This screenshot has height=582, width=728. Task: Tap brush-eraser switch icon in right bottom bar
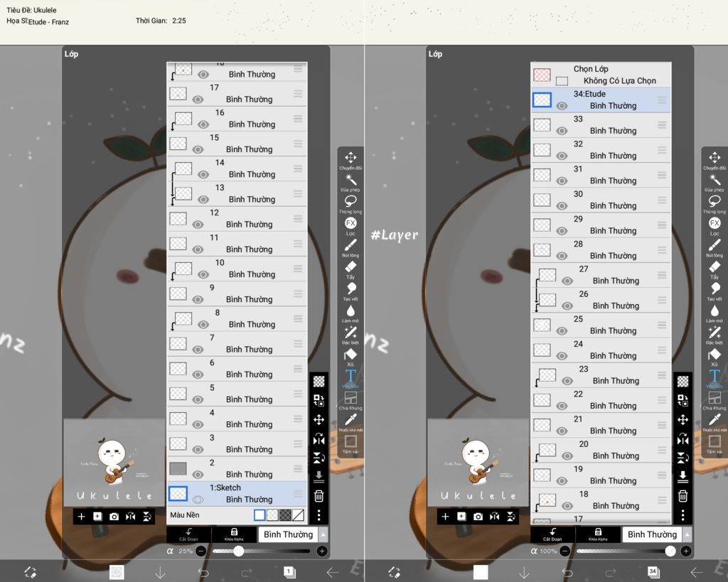click(x=394, y=572)
